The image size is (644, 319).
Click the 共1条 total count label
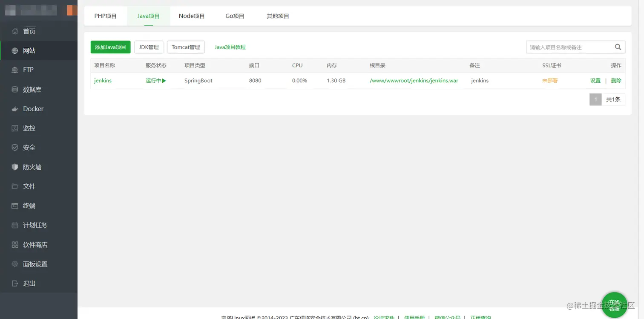(613, 99)
